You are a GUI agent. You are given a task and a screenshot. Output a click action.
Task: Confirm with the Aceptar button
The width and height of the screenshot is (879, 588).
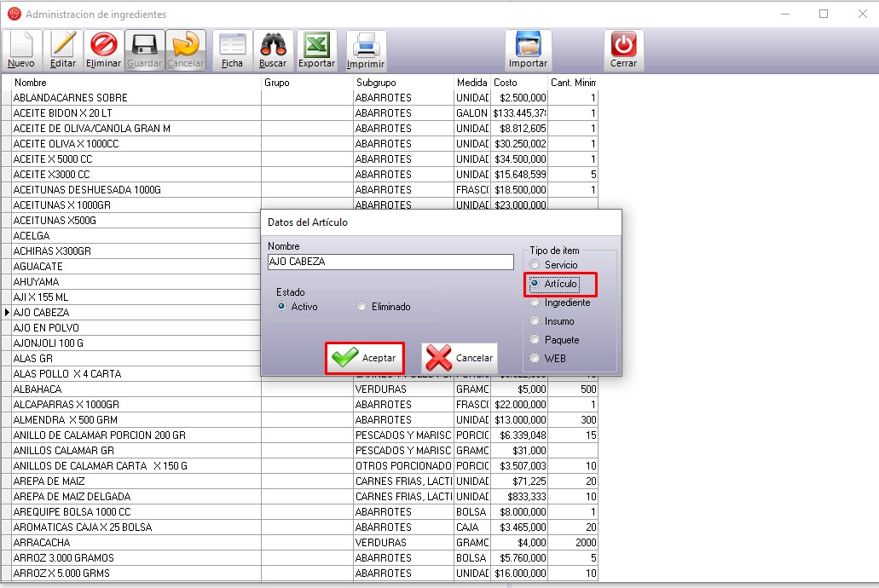click(x=364, y=358)
